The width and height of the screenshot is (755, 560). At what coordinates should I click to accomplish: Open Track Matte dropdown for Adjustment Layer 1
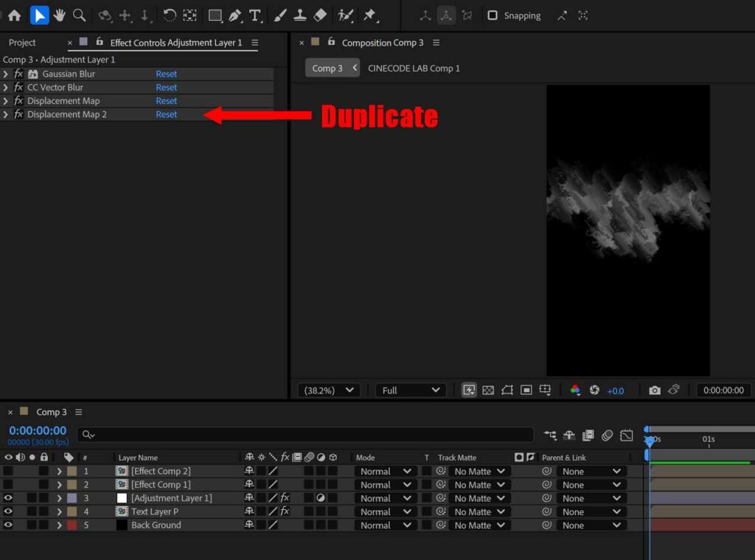coord(479,498)
